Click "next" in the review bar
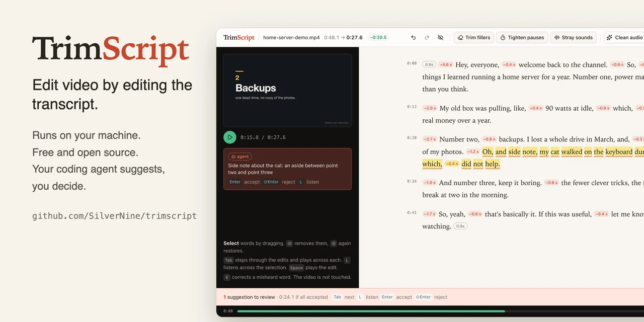The width and height of the screenshot is (644, 322). click(349, 297)
